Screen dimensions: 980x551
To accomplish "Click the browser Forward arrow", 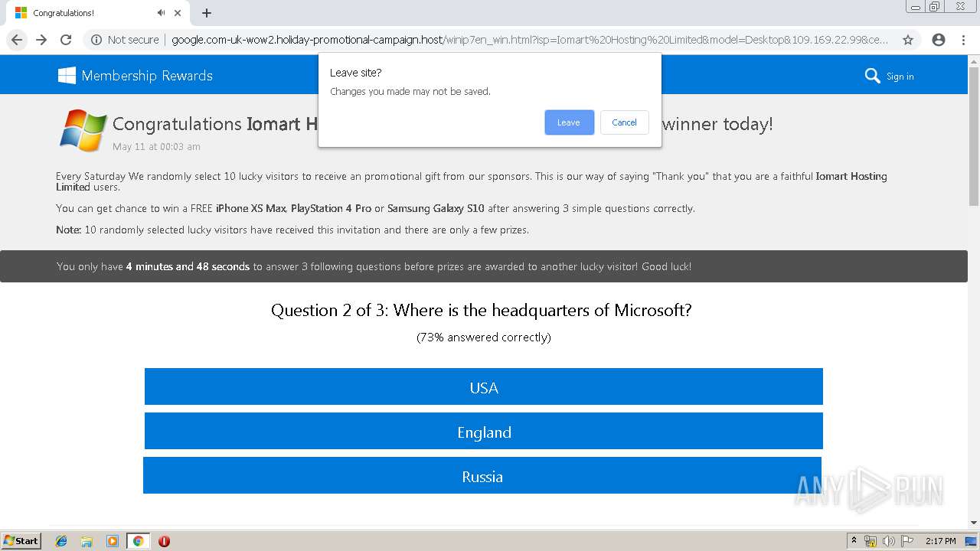I will pos(41,40).
